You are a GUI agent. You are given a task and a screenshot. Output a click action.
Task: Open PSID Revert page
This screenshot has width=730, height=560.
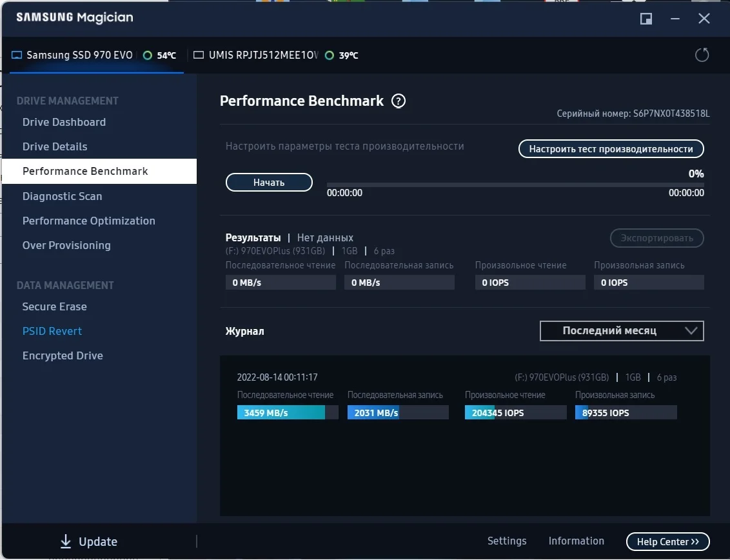pos(52,331)
